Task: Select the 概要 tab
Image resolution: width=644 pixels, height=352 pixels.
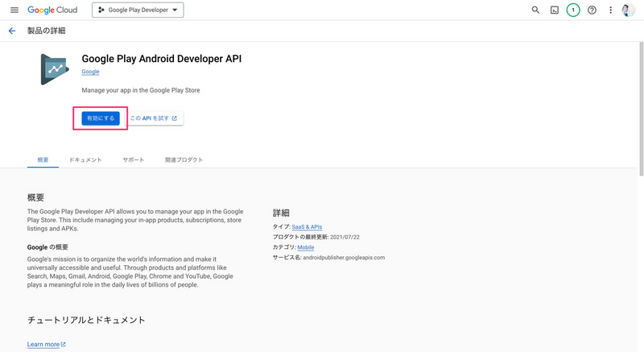Action: 43,159
